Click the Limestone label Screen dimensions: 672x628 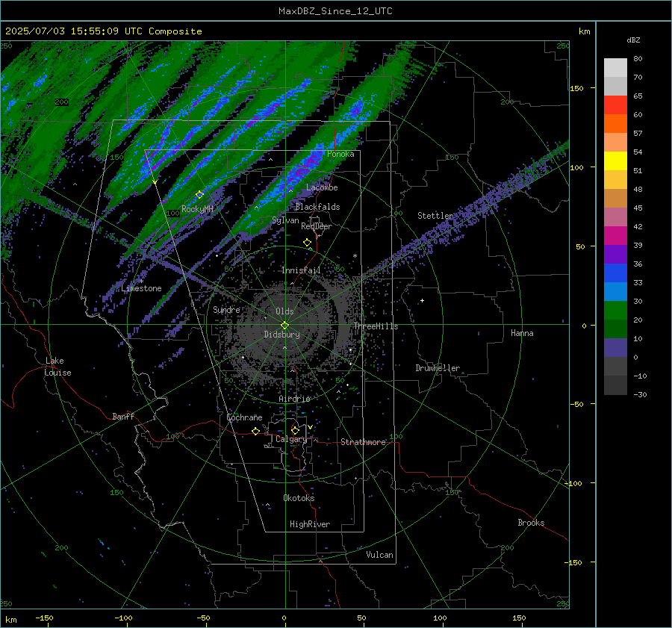coord(141,288)
